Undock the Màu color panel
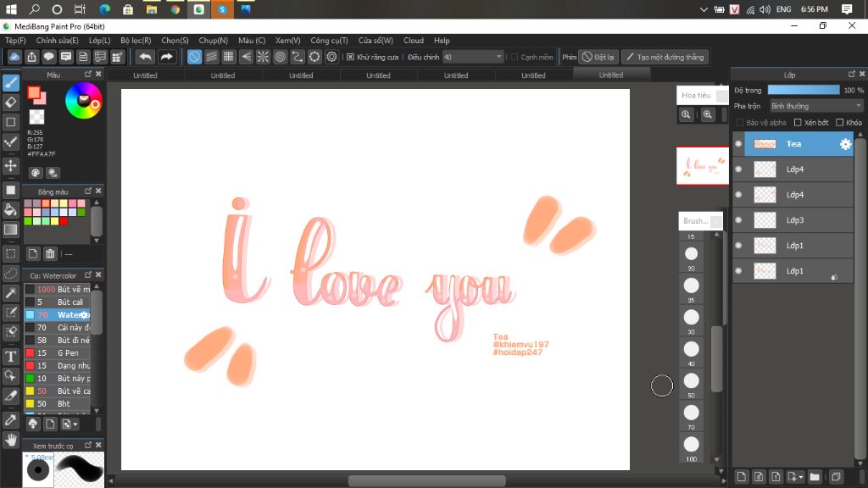 point(88,75)
